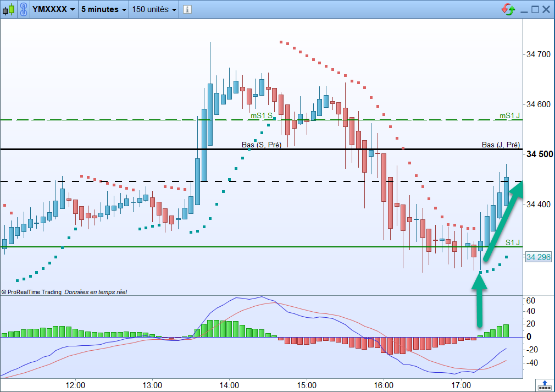Viewport: 555px width, 392px height.
Task: Click the mS1 J level label
Action: [509, 116]
